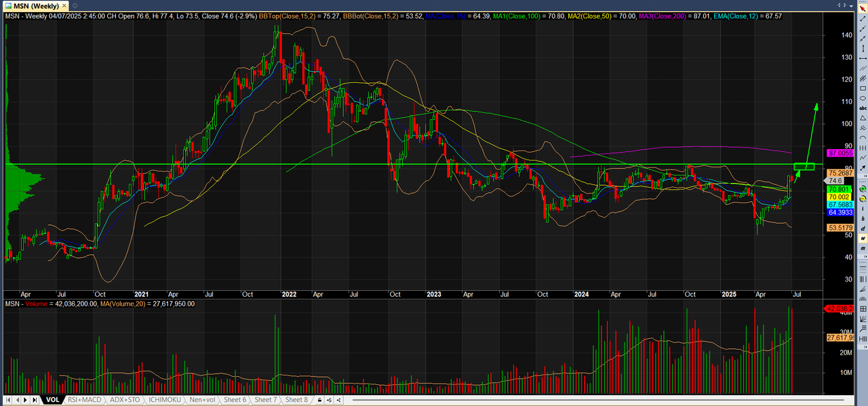
Task: Select the Sheet 8 tab
Action: click(296, 400)
